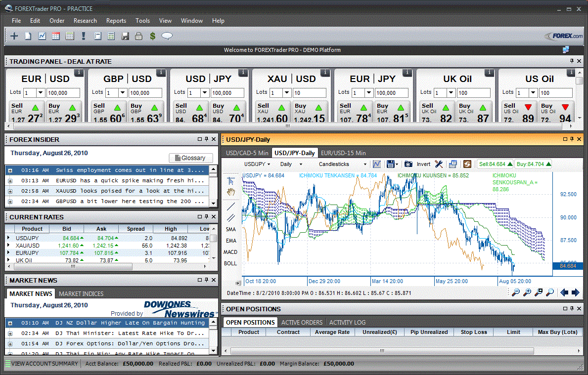Click the Glossary button
The width and height of the screenshot is (588, 375).
coord(191,158)
